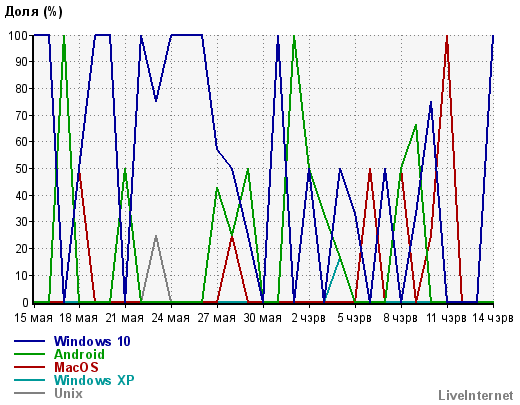Click the 14 чэрв date label
Image resolution: width=520 pixels, height=405 pixels.
click(493, 318)
